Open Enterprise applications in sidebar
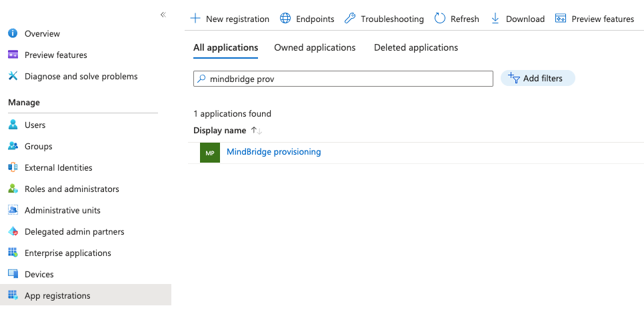The image size is (644, 310). coord(67,253)
